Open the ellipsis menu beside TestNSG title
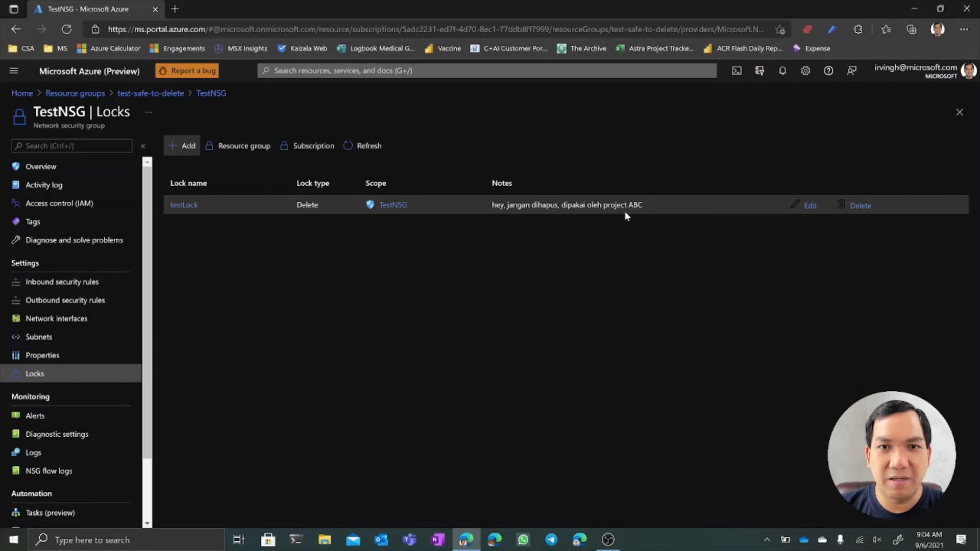Viewport: 980px width, 551px height. tap(148, 112)
